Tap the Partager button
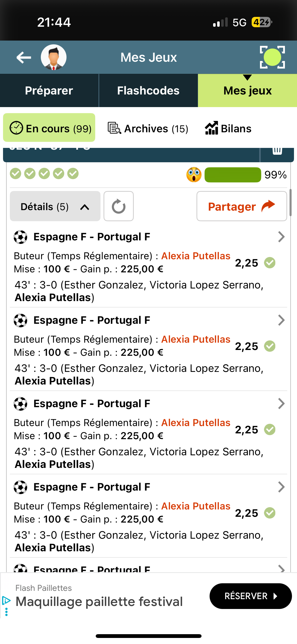297x644 pixels. (x=242, y=206)
